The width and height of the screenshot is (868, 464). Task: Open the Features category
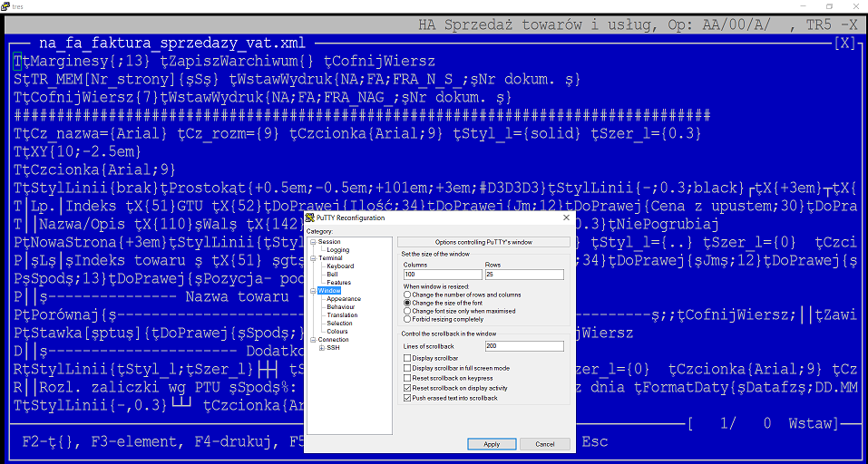click(339, 283)
